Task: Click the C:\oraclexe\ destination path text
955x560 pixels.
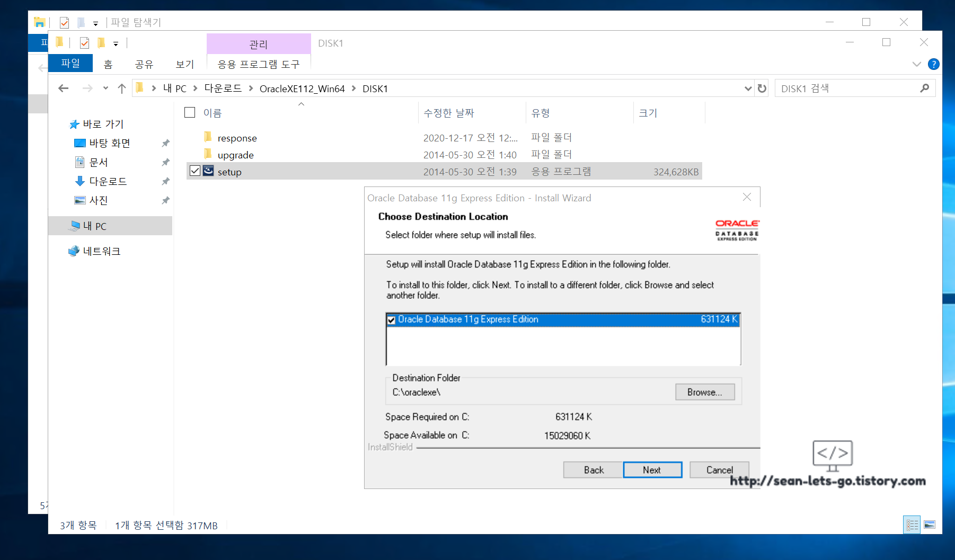Action: tap(417, 392)
